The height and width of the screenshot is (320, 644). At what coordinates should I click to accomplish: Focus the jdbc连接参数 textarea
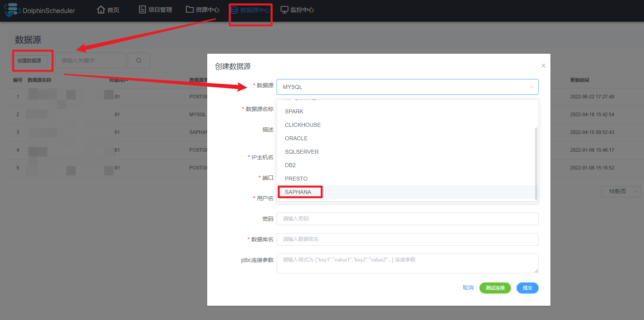tap(407, 264)
